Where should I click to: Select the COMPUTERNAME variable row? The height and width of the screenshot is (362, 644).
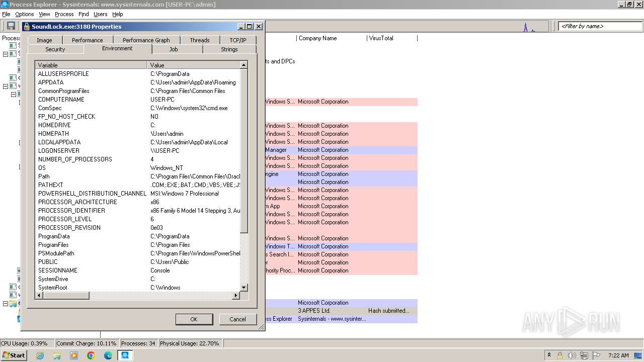pos(137,100)
